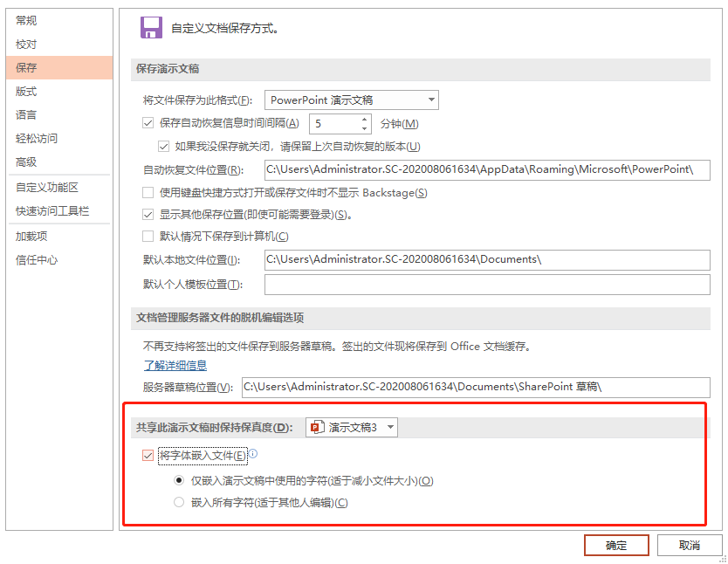Increase autosave minutes with up arrow
728x564 pixels.
(365, 120)
